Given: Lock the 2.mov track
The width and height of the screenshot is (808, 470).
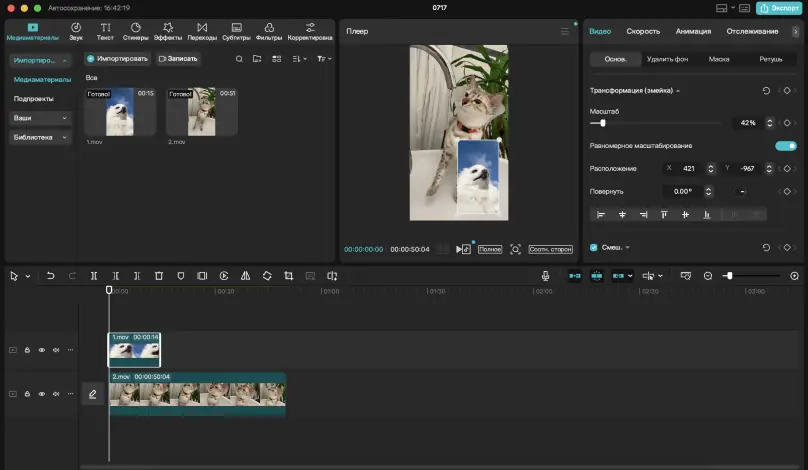Looking at the screenshot, I should 27,394.
